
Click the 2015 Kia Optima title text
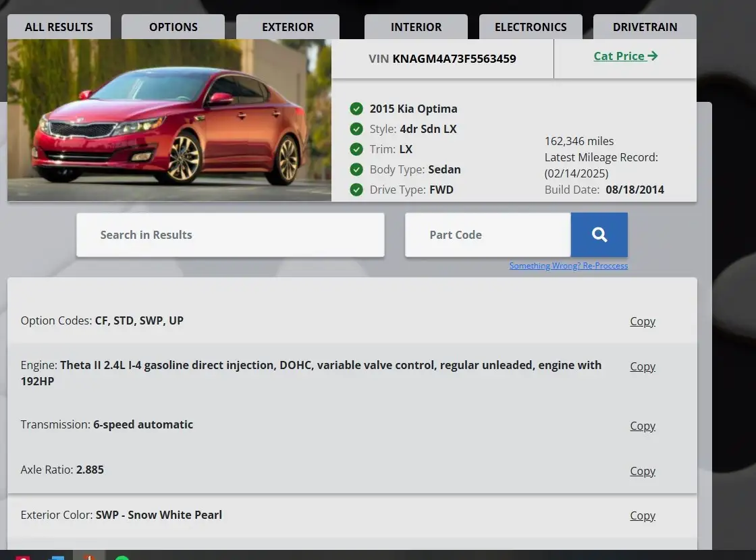413,109
